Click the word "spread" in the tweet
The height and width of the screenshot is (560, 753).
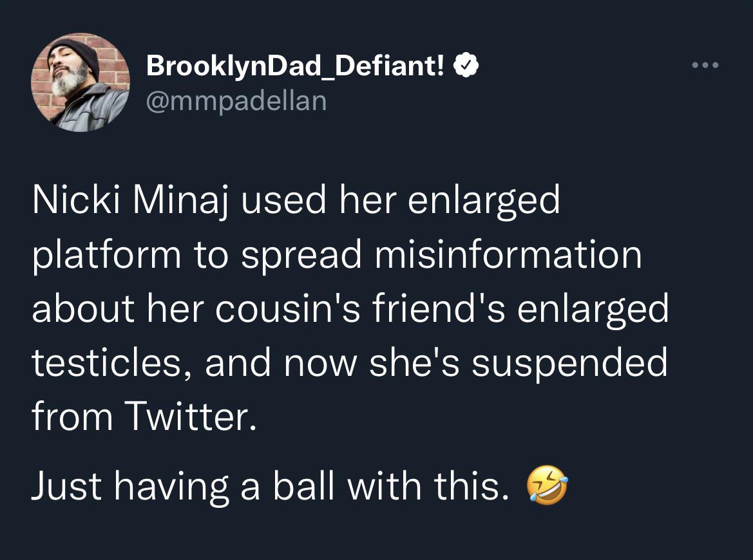pyautogui.click(x=302, y=256)
